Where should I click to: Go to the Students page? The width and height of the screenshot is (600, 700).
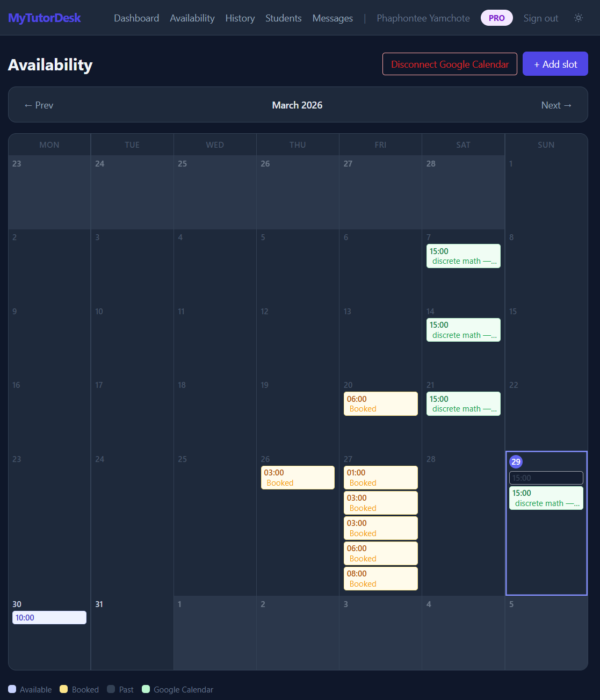[283, 18]
